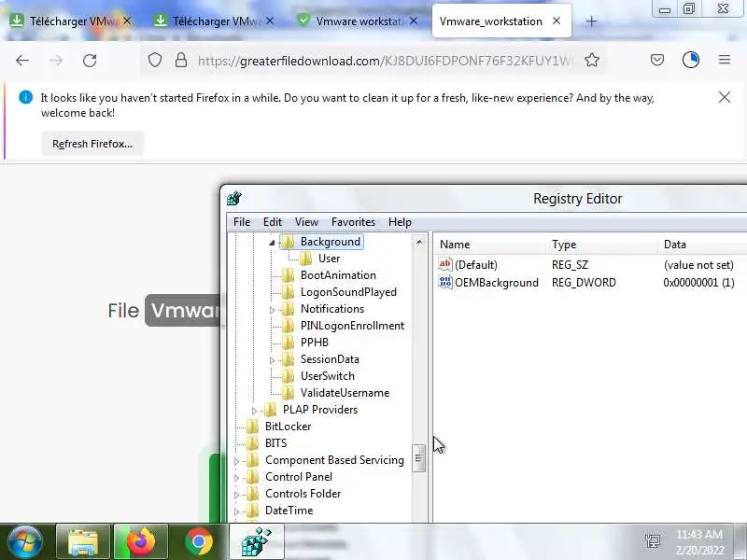Select the UserSwitch registry key
This screenshot has height=560, width=747.
click(328, 376)
